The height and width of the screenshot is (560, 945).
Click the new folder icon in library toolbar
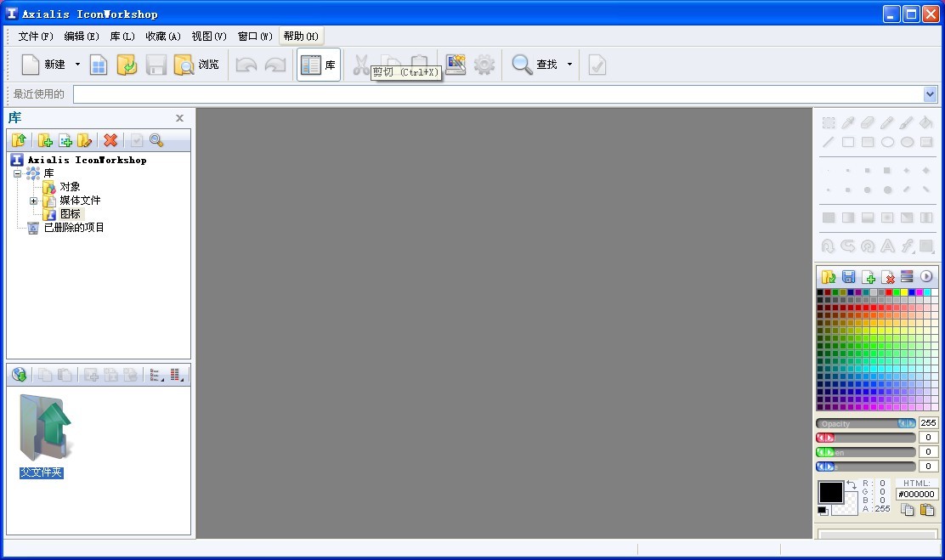click(x=45, y=140)
